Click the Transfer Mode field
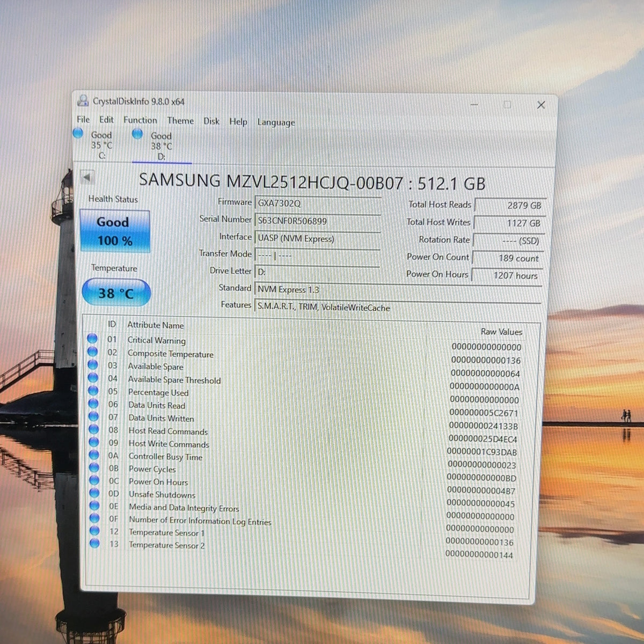Image resolution: width=644 pixels, height=644 pixels. (318, 256)
